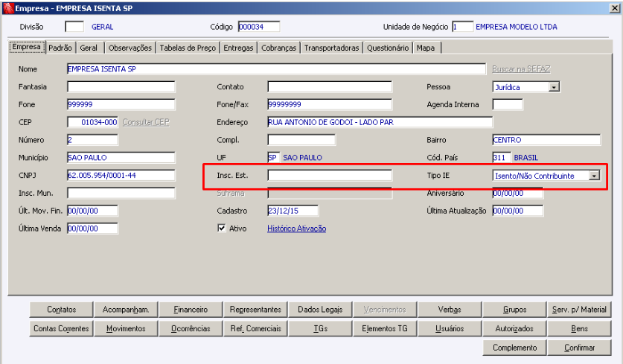Open the Acompanham. button
The width and height of the screenshot is (623, 364).
(126, 310)
